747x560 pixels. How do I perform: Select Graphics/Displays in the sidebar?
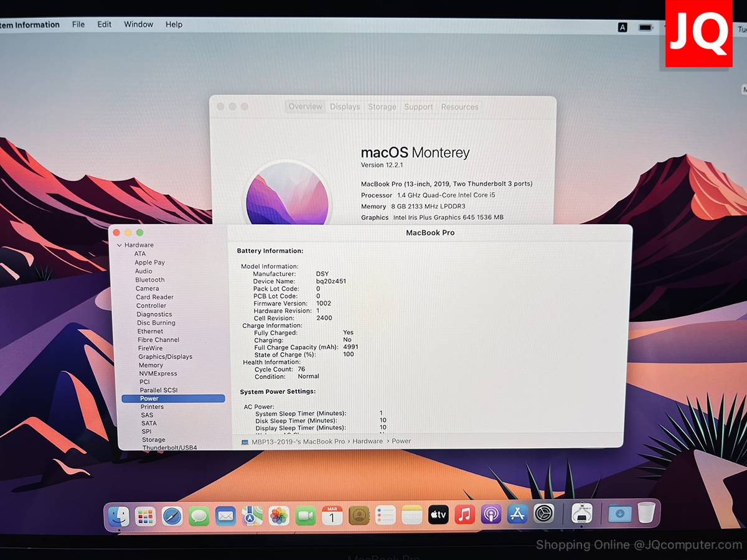(x=166, y=357)
